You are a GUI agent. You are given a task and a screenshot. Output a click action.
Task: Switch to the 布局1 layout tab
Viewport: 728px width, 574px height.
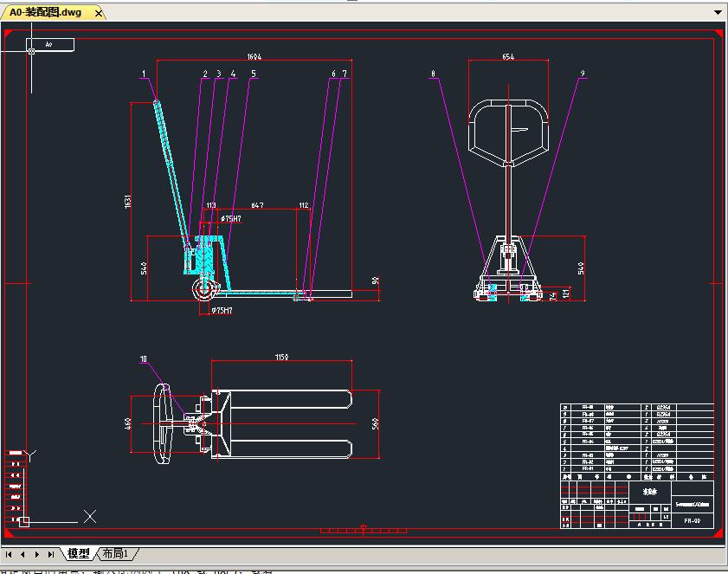pos(115,554)
